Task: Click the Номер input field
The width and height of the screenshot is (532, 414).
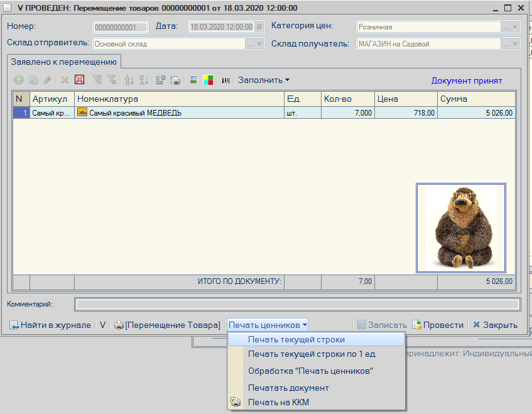Action: point(120,28)
